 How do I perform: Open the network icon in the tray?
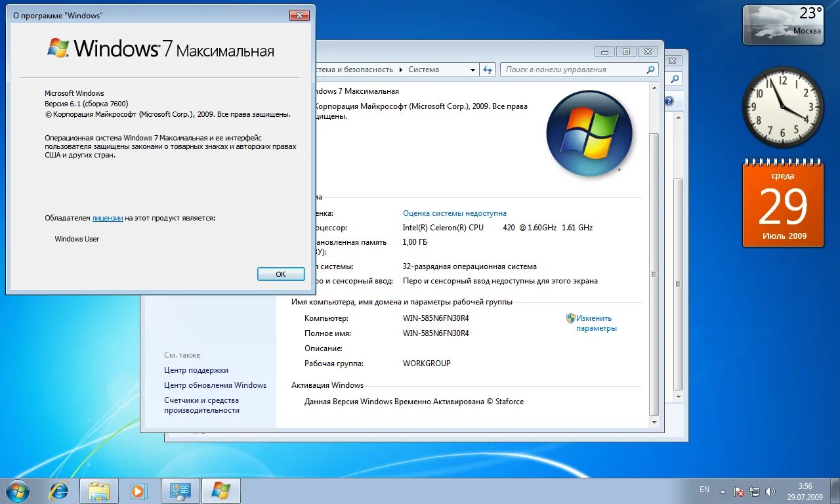coord(755,491)
